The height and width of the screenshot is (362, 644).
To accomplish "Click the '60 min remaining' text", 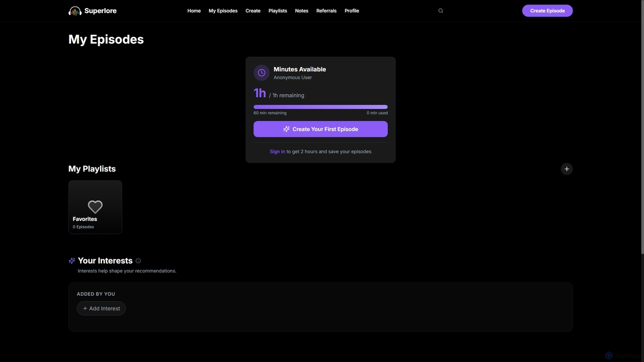I will coord(270,113).
